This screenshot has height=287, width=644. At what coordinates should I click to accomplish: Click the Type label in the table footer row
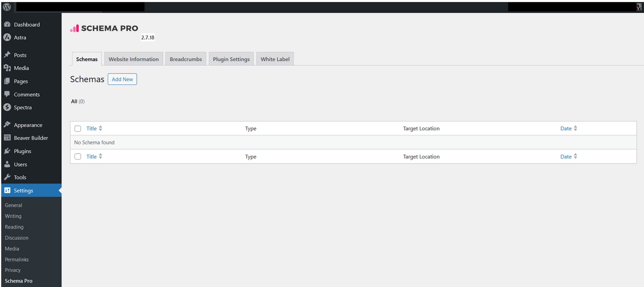pos(251,157)
